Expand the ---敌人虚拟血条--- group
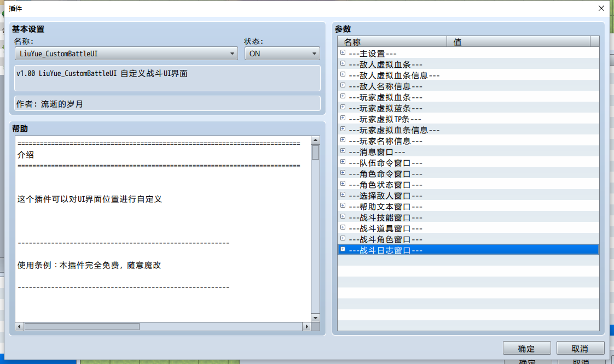The image size is (614, 364). pos(343,63)
